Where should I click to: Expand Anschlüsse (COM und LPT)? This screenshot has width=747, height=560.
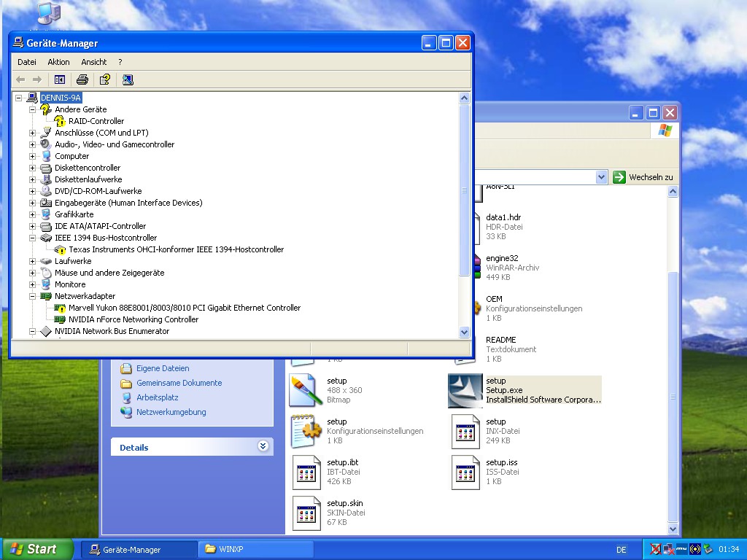coord(32,133)
